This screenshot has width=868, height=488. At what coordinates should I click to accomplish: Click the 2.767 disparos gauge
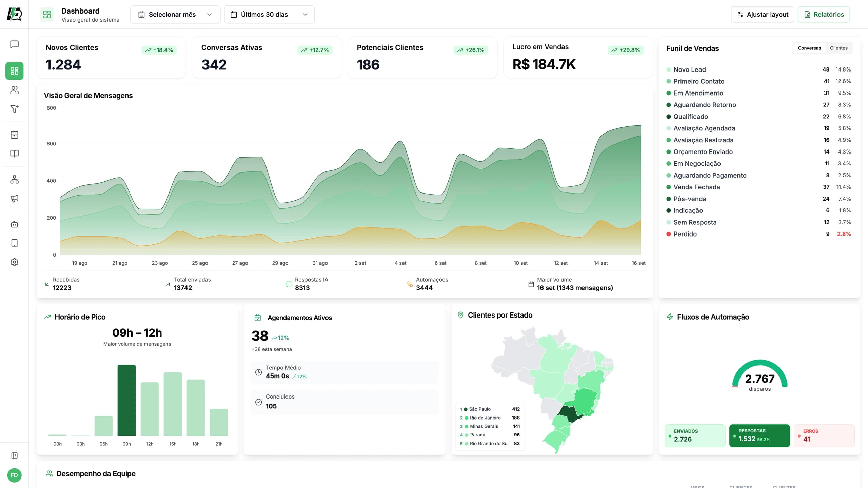click(759, 375)
